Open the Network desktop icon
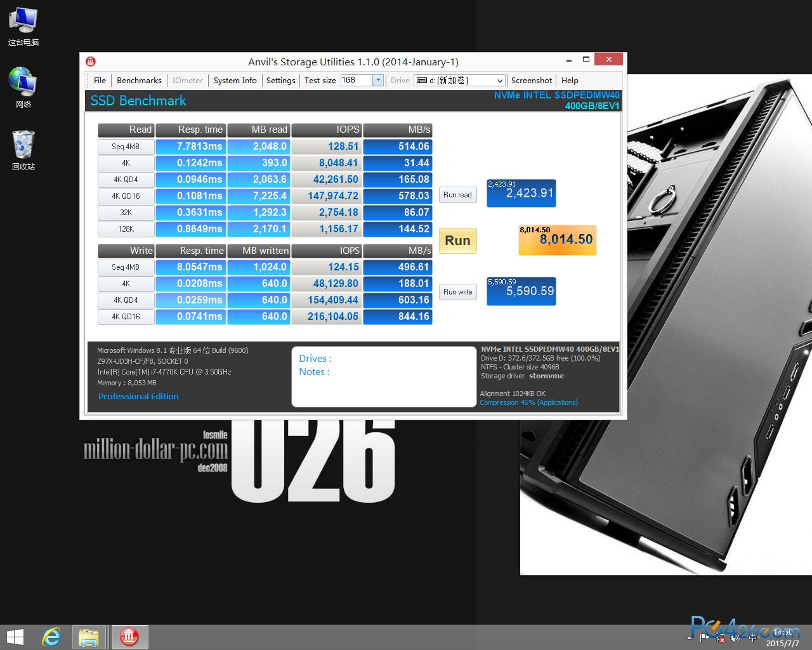 pos(23,88)
